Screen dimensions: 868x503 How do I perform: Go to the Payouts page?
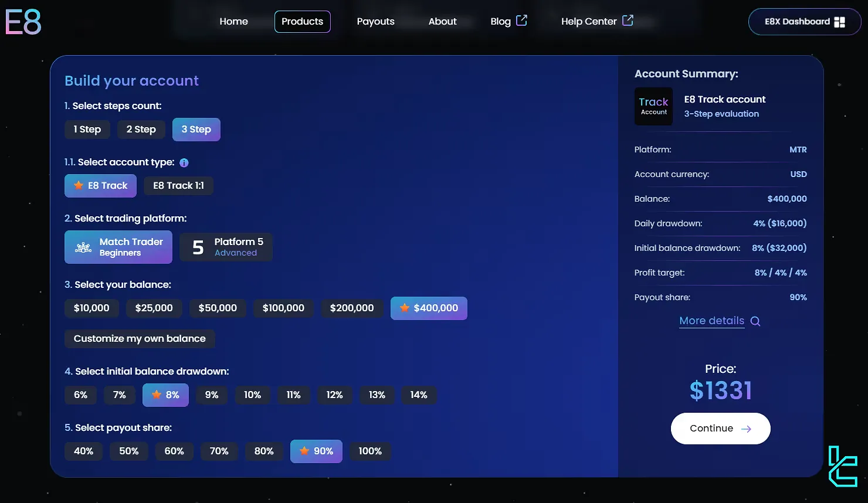[x=375, y=21]
